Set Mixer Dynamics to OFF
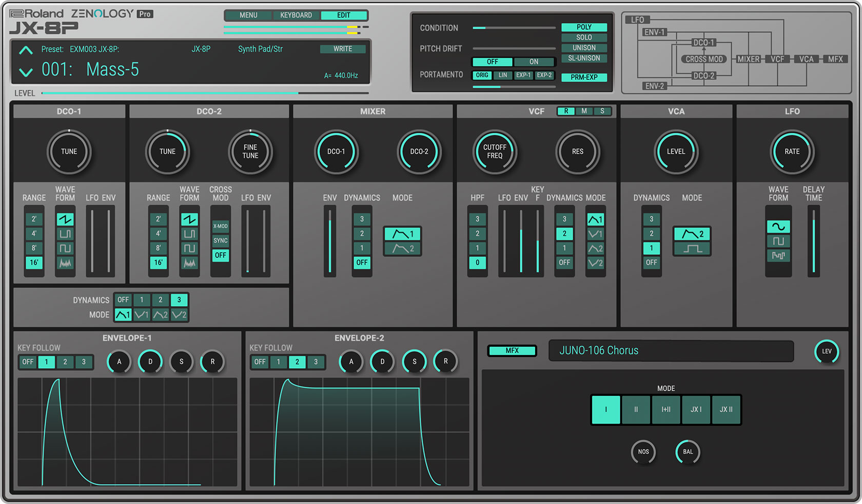 click(362, 263)
